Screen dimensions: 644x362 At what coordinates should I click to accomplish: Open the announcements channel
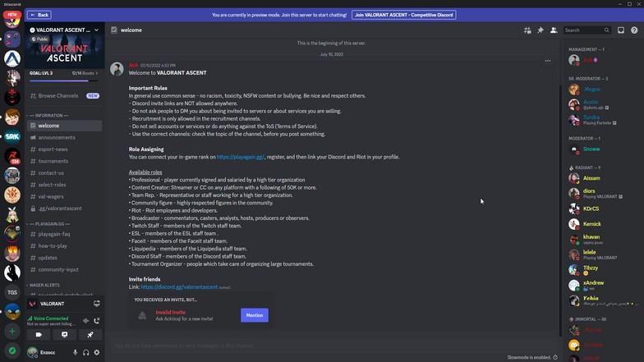point(64,138)
